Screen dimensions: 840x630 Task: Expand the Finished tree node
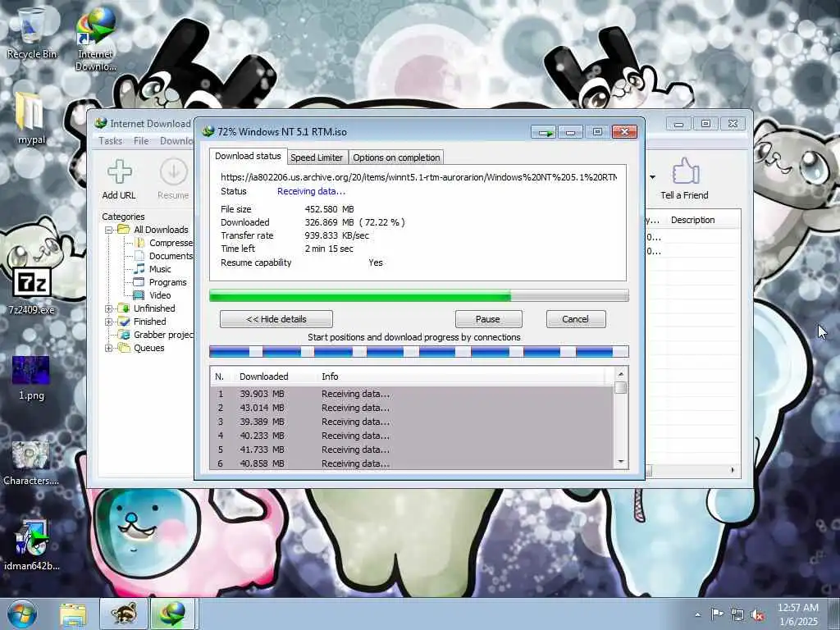[x=109, y=322]
